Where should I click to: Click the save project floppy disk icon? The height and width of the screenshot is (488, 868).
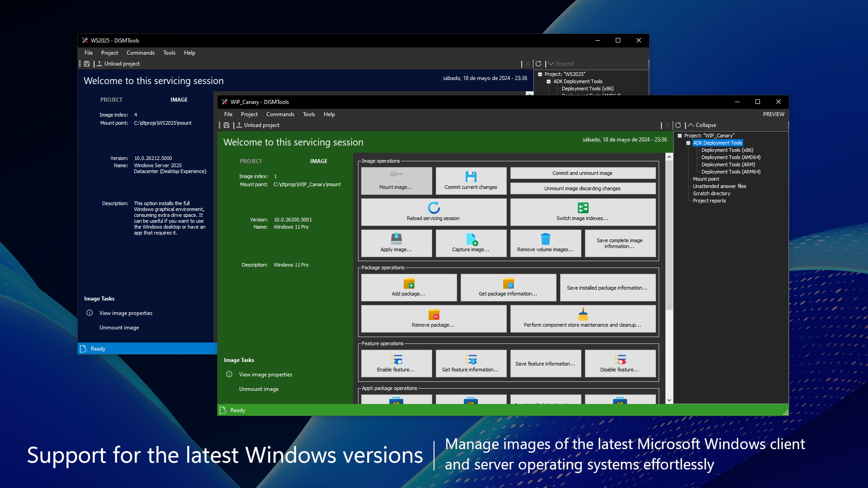pos(226,125)
